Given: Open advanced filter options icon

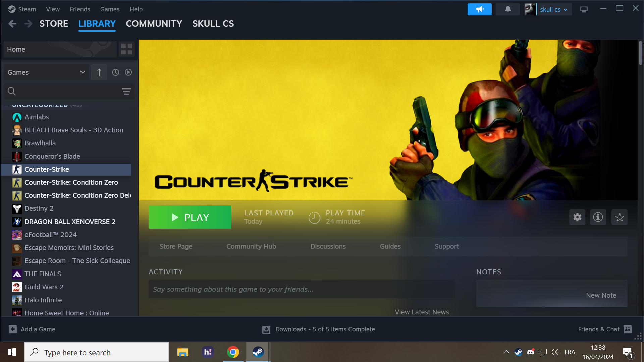Looking at the screenshot, I should click(x=126, y=91).
